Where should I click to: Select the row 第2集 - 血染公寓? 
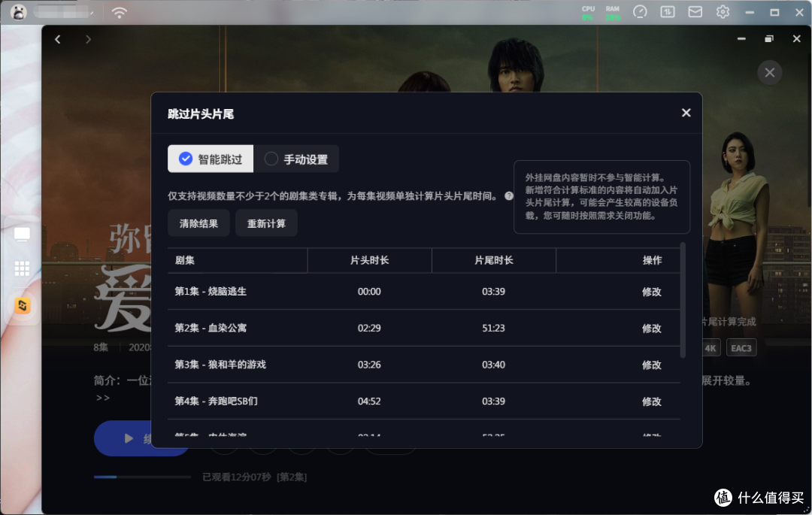click(423, 328)
